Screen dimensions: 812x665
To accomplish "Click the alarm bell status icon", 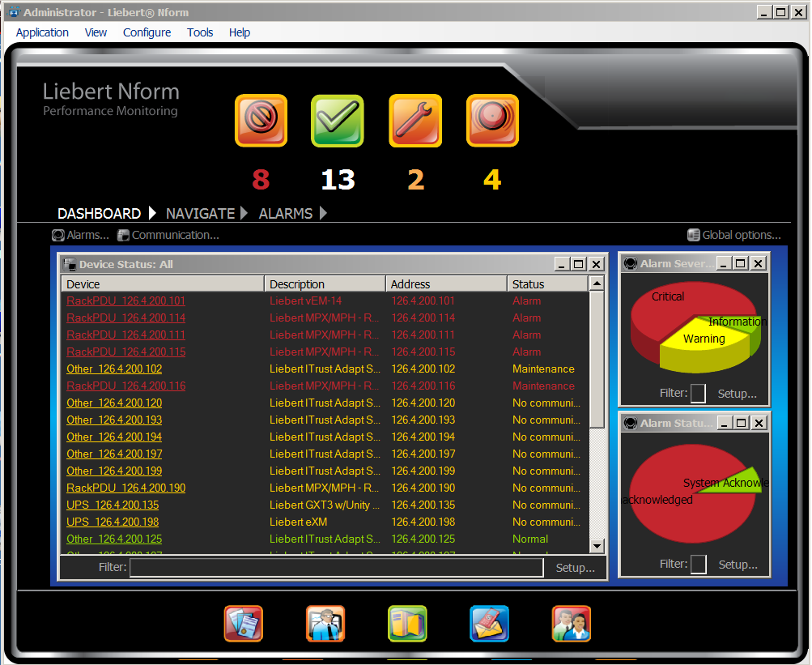I will coord(492,121).
